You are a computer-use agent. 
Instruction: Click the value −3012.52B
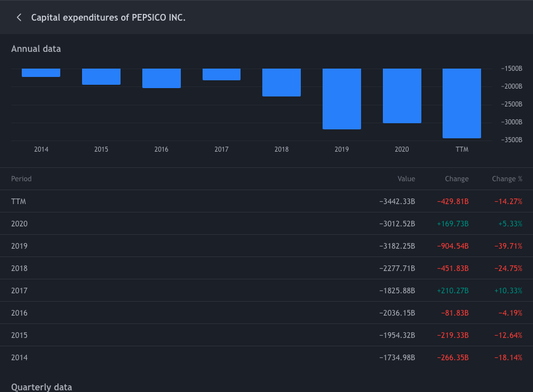pos(397,224)
